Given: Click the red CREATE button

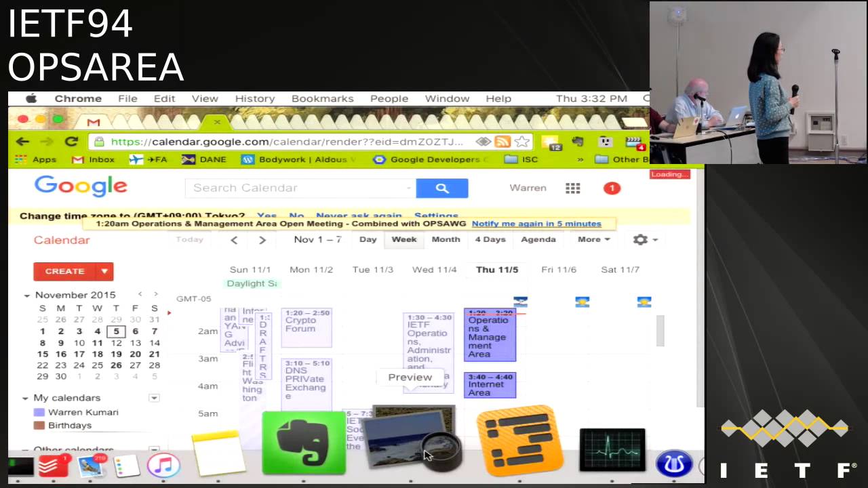Looking at the screenshot, I should [x=64, y=271].
